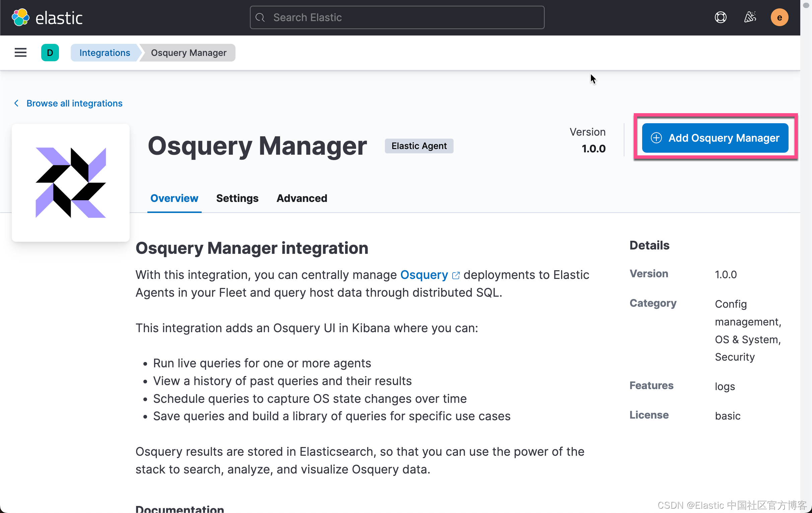Open the newsfeed party popper icon
This screenshot has width=812, height=513.
pyautogui.click(x=750, y=17)
